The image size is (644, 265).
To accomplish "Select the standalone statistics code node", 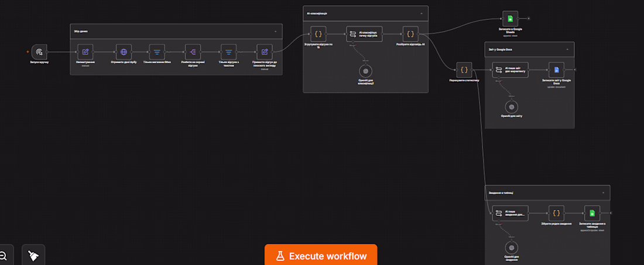I will click(x=464, y=70).
